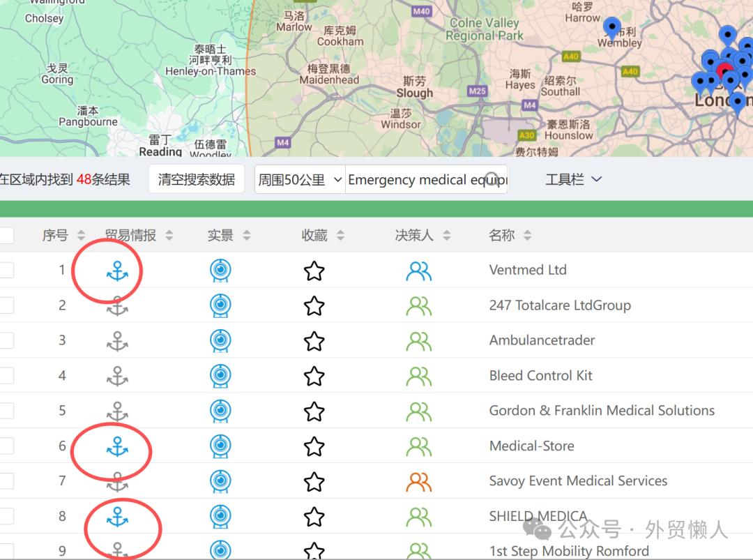The height and width of the screenshot is (560, 753).
Task: Open the Bleed Control Kit name
Action: pos(541,376)
